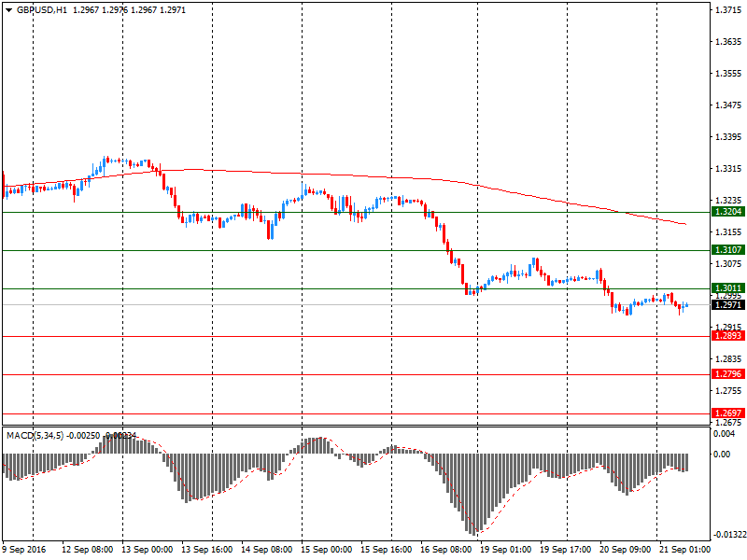Open the chart menu triangle beside GBPUSD,H1
The image size is (747, 560).
pyautogui.click(x=8, y=10)
